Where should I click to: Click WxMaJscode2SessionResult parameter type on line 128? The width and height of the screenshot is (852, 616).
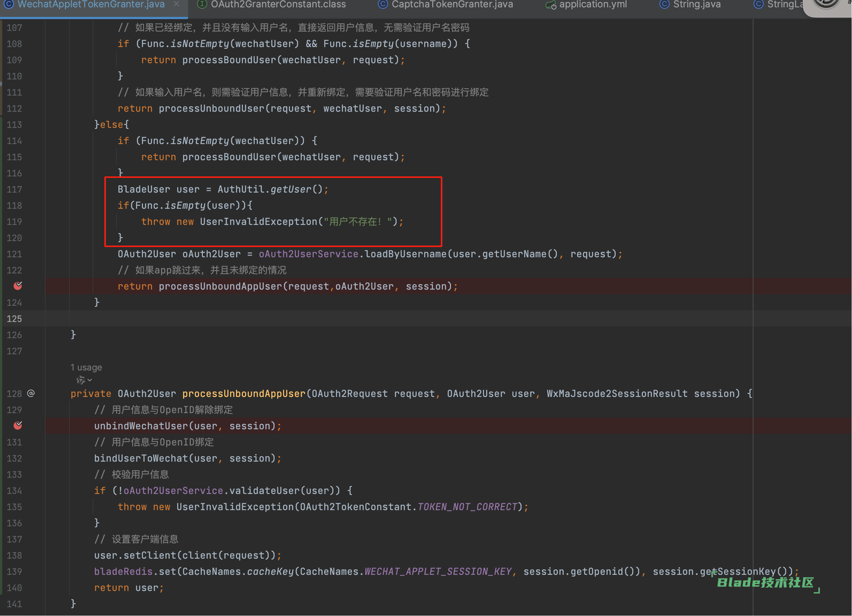pos(617,393)
